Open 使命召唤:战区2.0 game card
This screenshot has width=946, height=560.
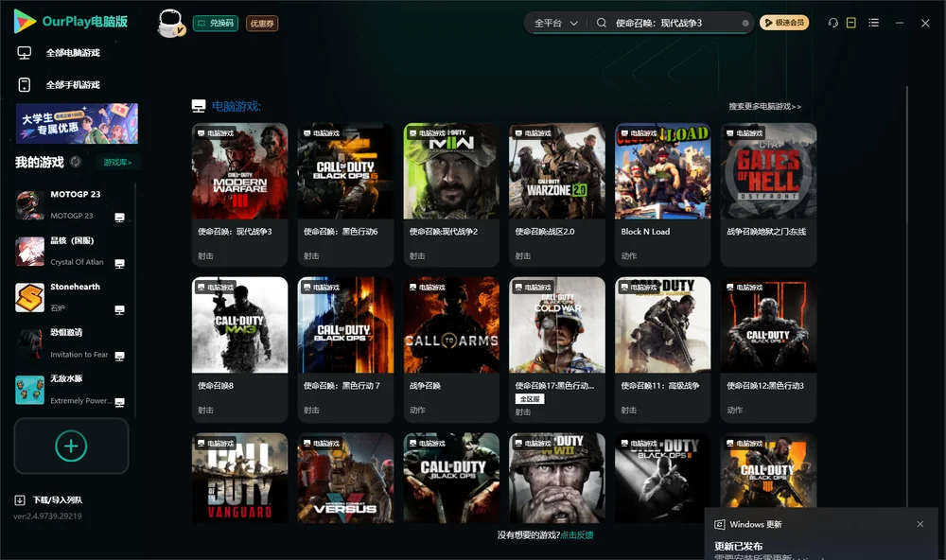(x=557, y=194)
